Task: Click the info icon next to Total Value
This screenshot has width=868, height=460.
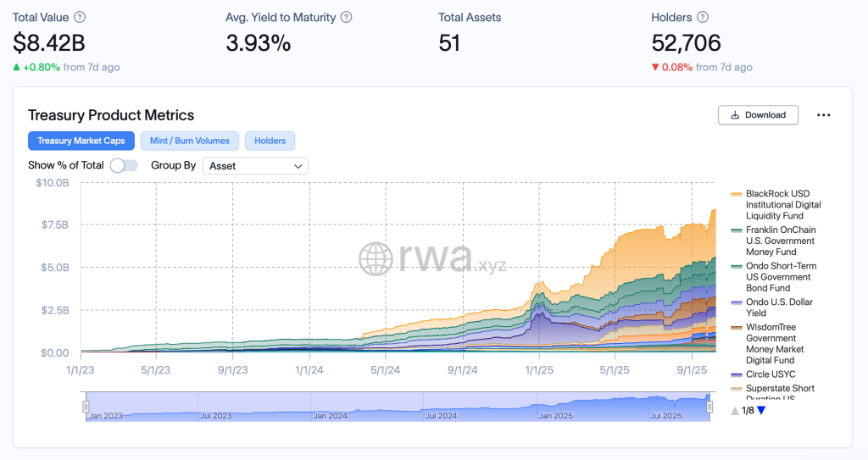Action: 80,17
